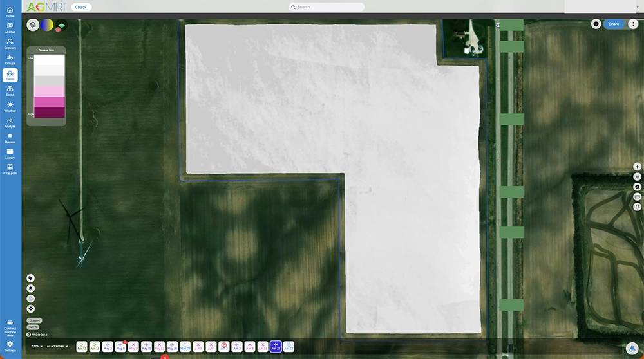Screen dimensions: 644x359
Task: Select the Fields tab in sidebar
Action: click(10, 75)
